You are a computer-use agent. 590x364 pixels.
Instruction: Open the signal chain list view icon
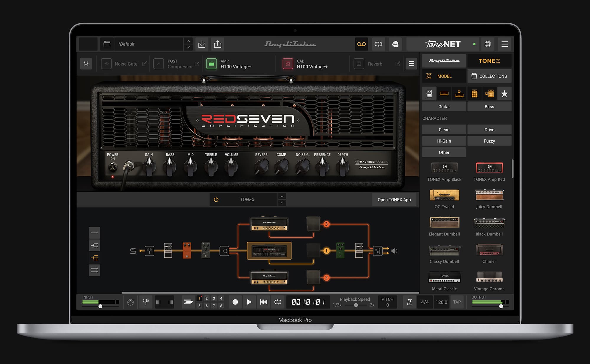[411, 64]
